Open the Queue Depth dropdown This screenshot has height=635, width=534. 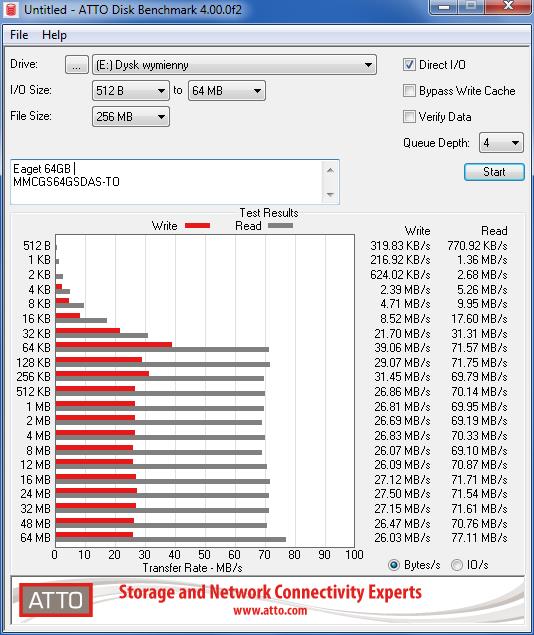501,143
